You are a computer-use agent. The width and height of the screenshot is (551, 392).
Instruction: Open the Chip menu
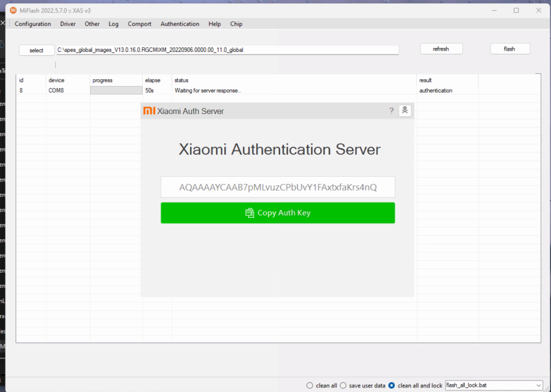[236, 24]
